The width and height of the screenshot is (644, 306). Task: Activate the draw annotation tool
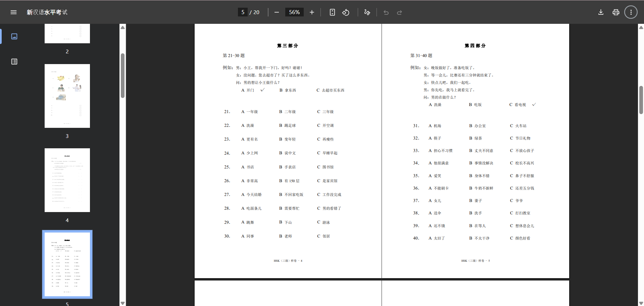pyautogui.click(x=367, y=12)
